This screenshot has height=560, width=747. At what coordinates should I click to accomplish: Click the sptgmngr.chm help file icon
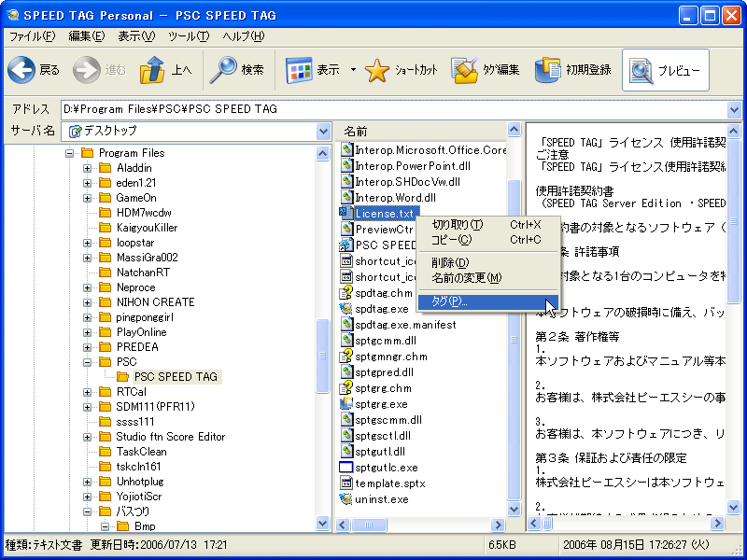pyautogui.click(x=345, y=357)
